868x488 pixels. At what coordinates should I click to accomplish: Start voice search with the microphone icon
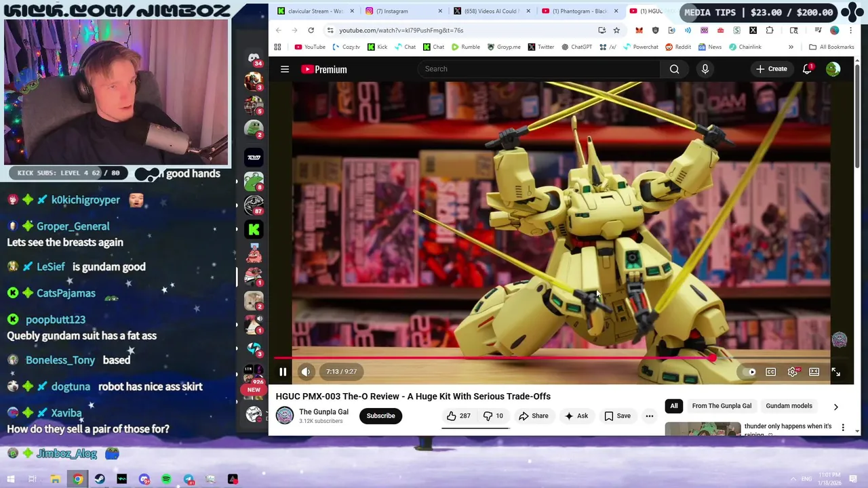[x=705, y=69]
